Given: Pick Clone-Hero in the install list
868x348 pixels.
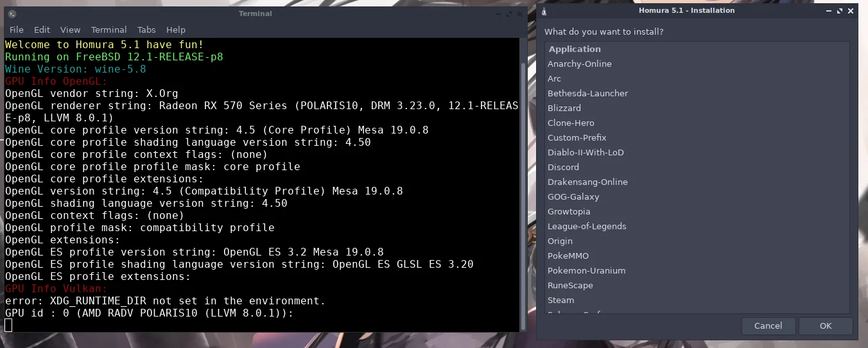Looking at the screenshot, I should click(697, 123).
